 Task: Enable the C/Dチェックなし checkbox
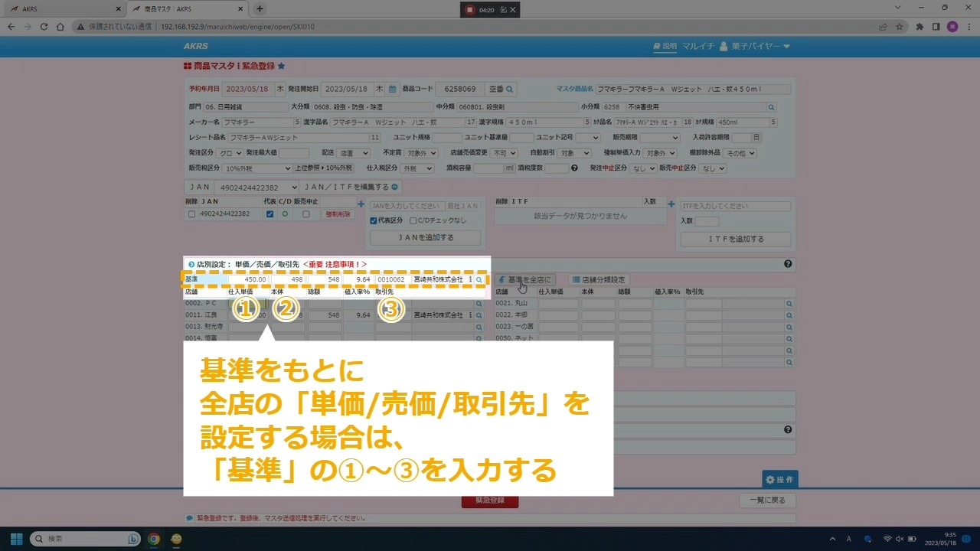[x=413, y=220]
